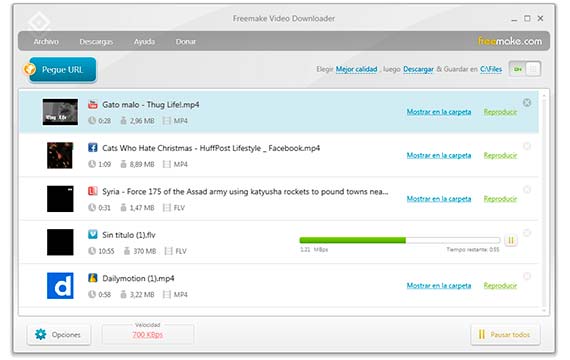The height and width of the screenshot is (360, 570).
Task: Click the Descargar action link
Action: click(x=418, y=69)
